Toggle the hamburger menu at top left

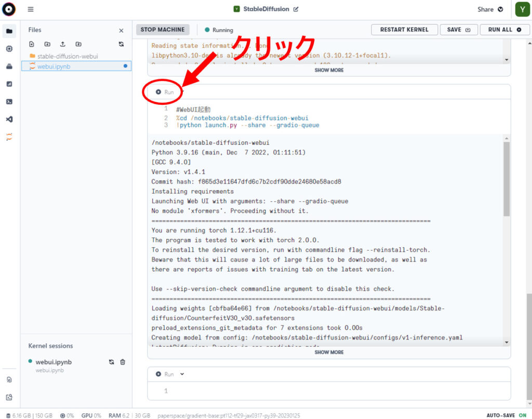(x=31, y=9)
